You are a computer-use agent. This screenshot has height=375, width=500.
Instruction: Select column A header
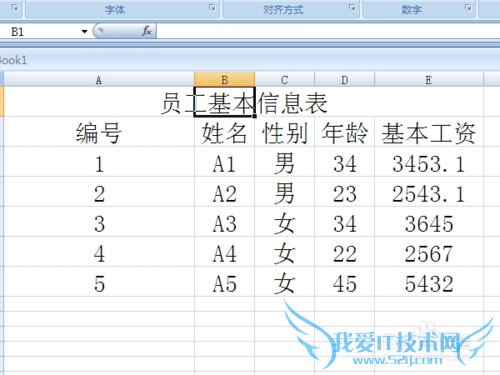pyautogui.click(x=99, y=80)
